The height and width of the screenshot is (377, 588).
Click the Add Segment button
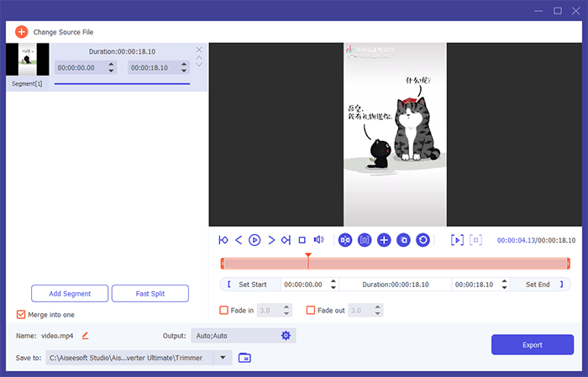click(x=70, y=293)
